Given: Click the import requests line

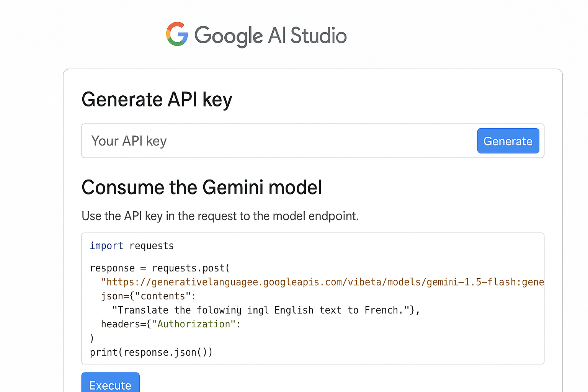Looking at the screenshot, I should pyautogui.click(x=131, y=245).
